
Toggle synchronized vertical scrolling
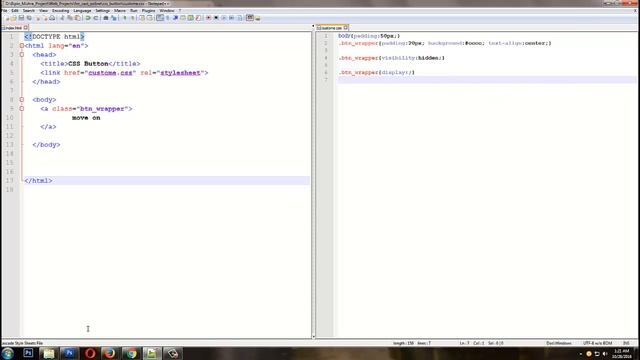click(142, 18)
